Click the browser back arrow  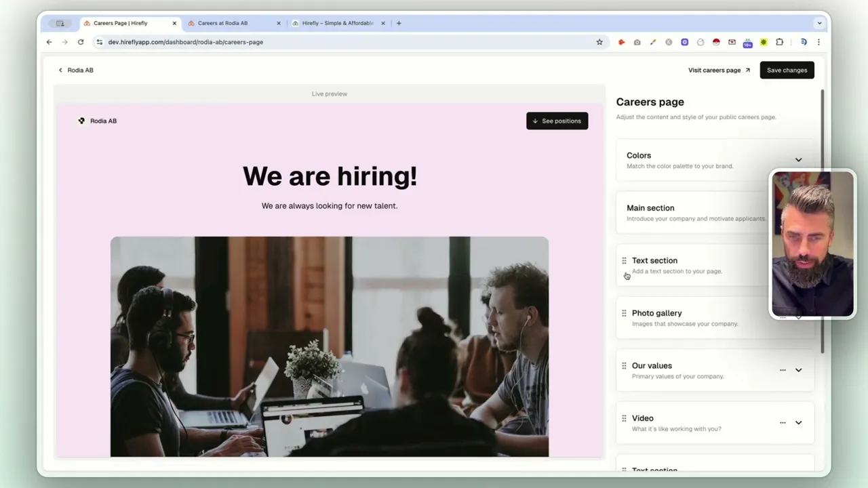click(49, 42)
